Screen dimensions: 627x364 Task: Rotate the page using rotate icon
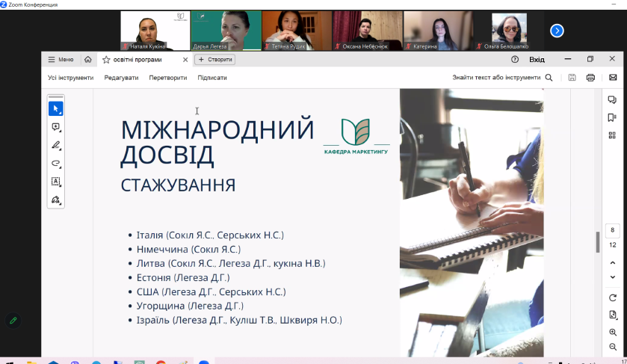612,297
